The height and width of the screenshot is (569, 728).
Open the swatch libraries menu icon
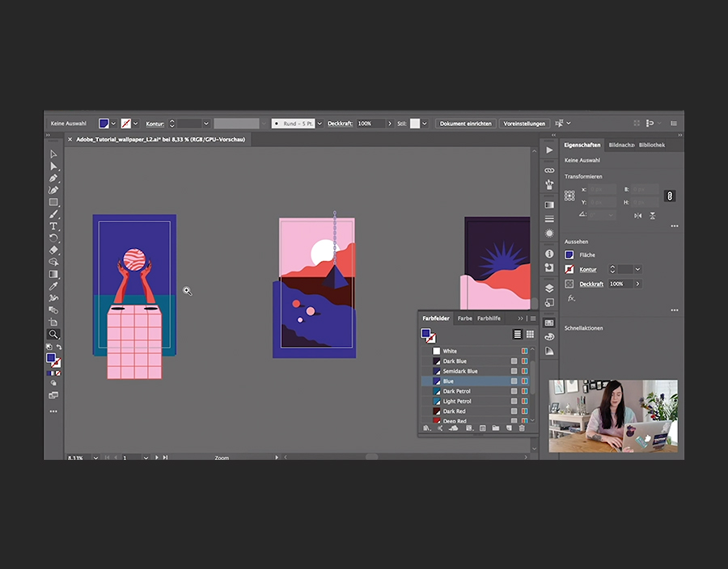[426, 428]
